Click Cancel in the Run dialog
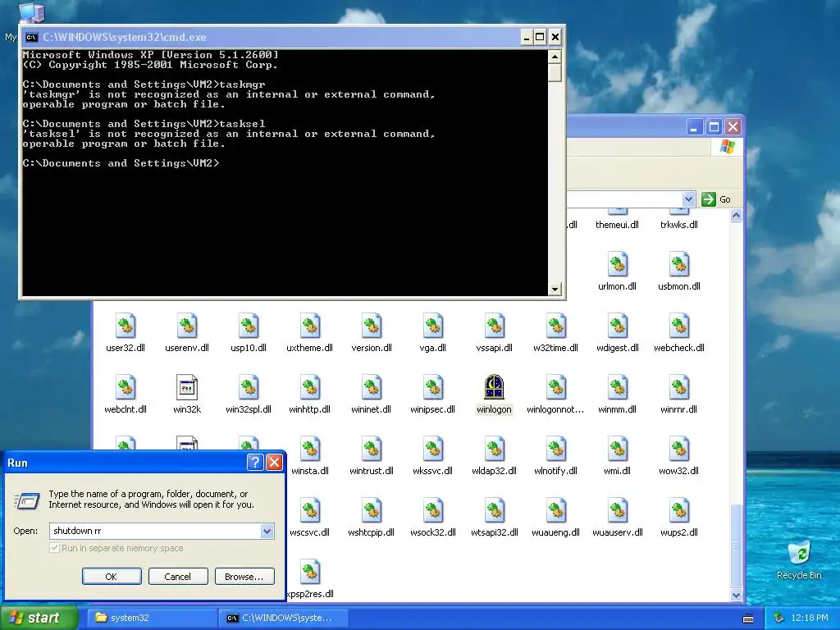The image size is (840, 630). [x=178, y=577]
